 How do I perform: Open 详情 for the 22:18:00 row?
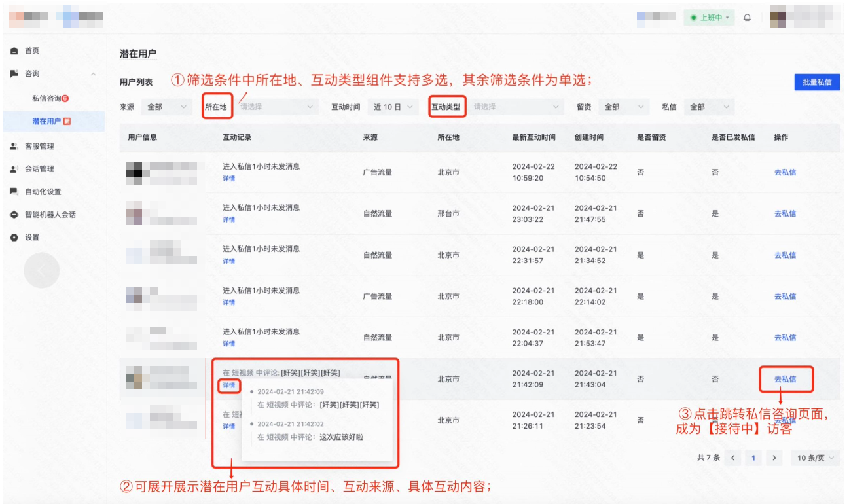click(x=228, y=302)
